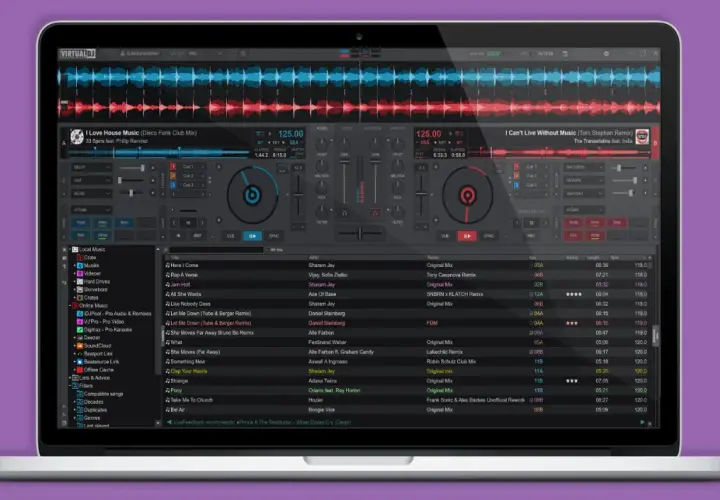Click the red right jog wheel center
Image resolution: width=720 pixels, height=500 pixels.
[x=467, y=195]
